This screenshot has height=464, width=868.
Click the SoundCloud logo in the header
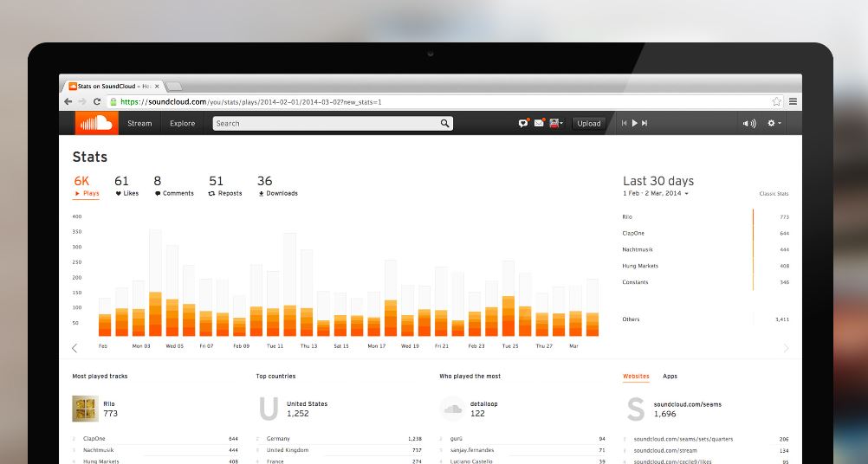(x=96, y=123)
